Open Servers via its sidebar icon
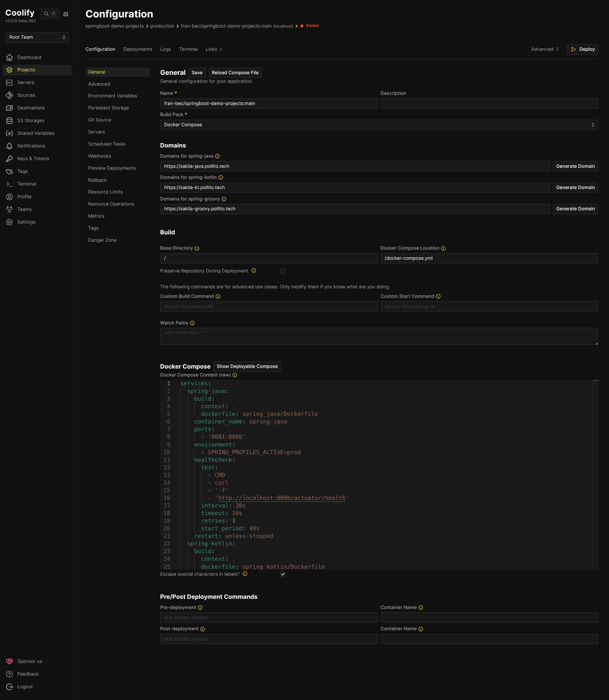 (10, 82)
